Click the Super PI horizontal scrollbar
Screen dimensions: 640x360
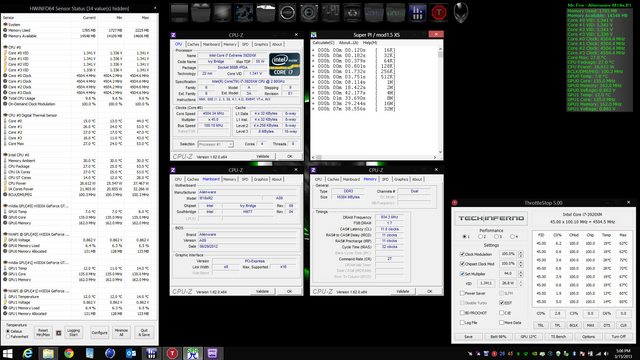pyautogui.click(x=375, y=157)
